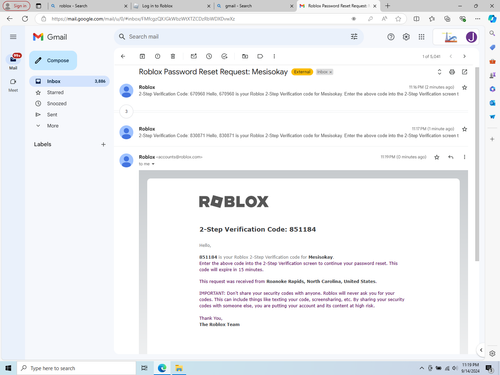
Task: Open Copilot in Edge sidebar
Action: [x=492, y=19]
